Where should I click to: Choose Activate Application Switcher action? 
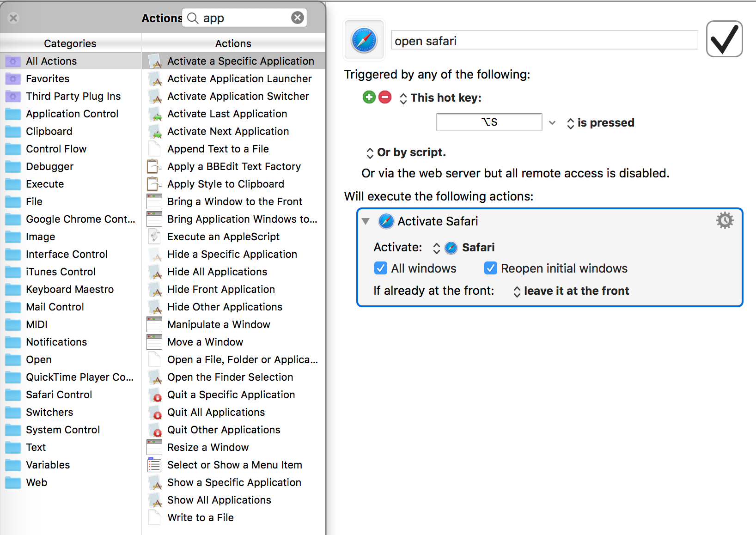(x=233, y=96)
